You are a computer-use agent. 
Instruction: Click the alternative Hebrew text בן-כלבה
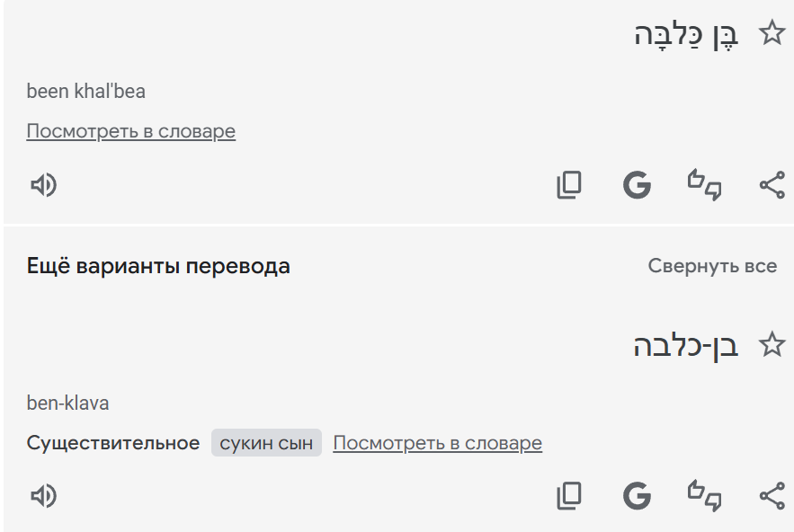(685, 346)
